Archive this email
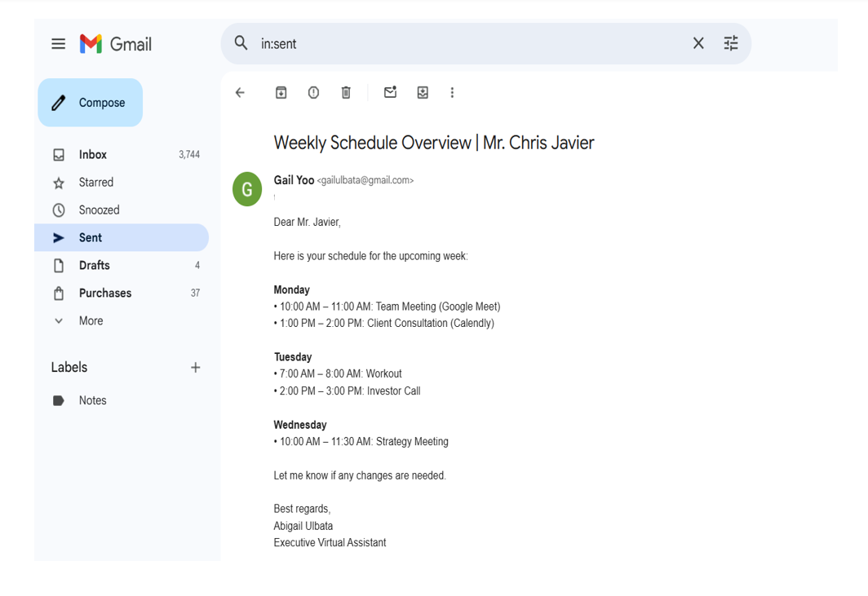The image size is (868, 596). click(x=281, y=92)
